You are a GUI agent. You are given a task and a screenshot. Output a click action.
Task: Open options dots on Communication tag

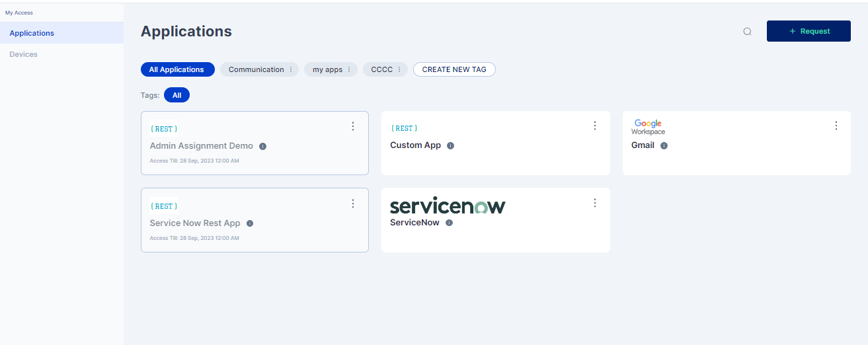(x=291, y=69)
